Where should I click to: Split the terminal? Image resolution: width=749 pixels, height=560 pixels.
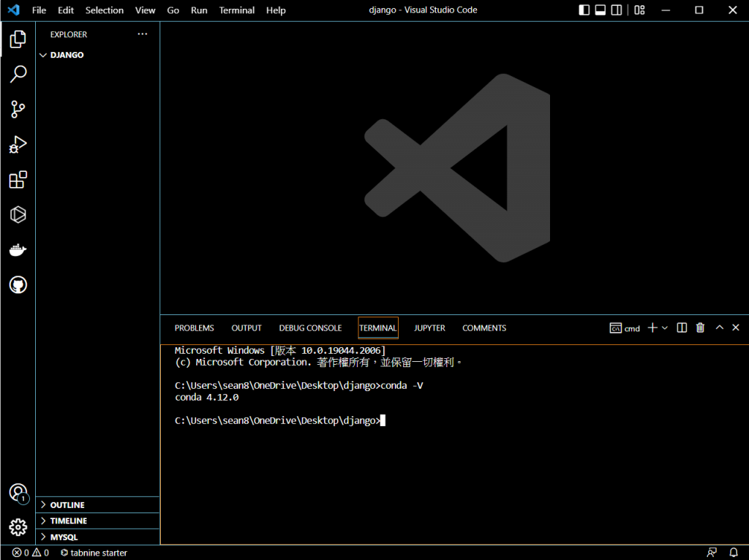click(x=682, y=328)
